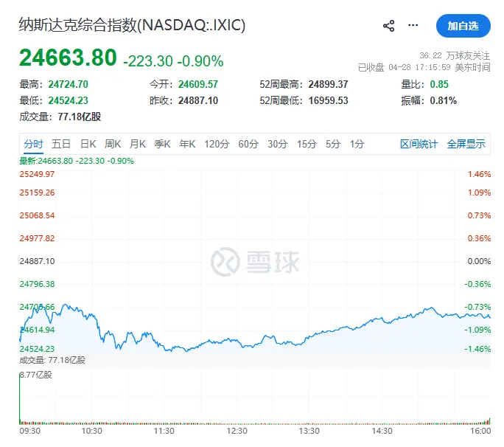Click the 今开 value 24609.57
The height and width of the screenshot is (447, 504).
tap(198, 84)
